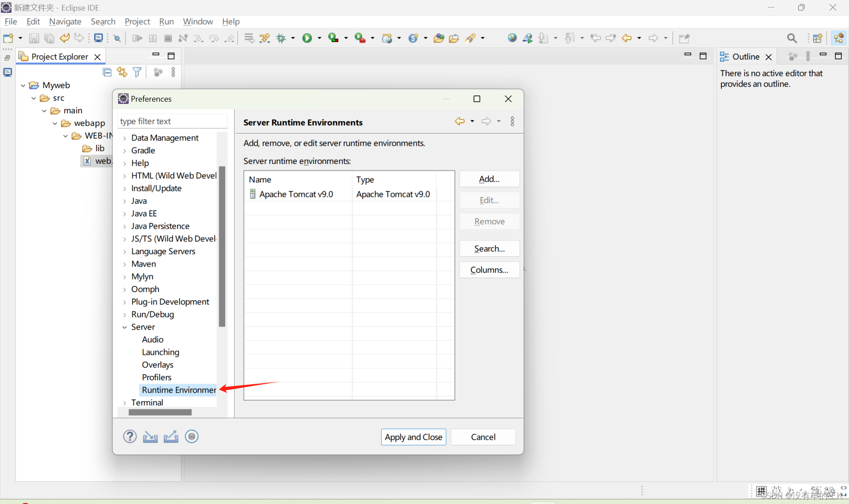Screen dimensions: 849x504
Task: Expand the Java EE preference node
Action: click(125, 214)
